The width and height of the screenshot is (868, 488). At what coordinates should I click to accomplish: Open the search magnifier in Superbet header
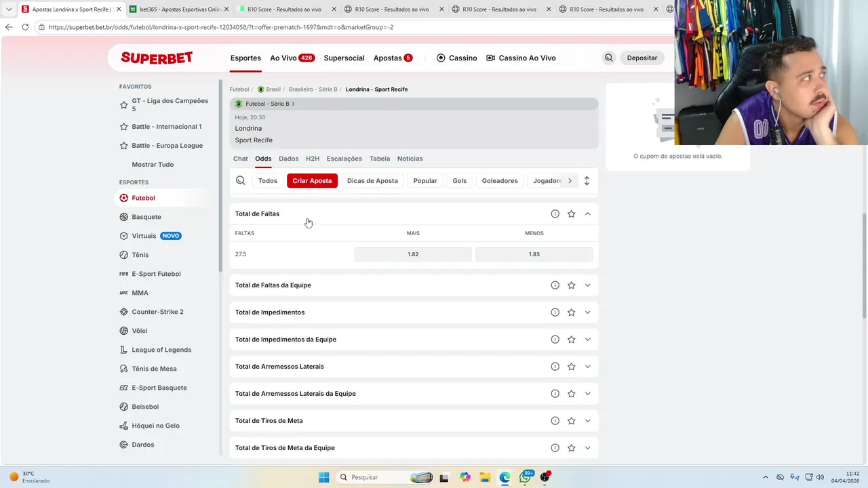tap(609, 58)
